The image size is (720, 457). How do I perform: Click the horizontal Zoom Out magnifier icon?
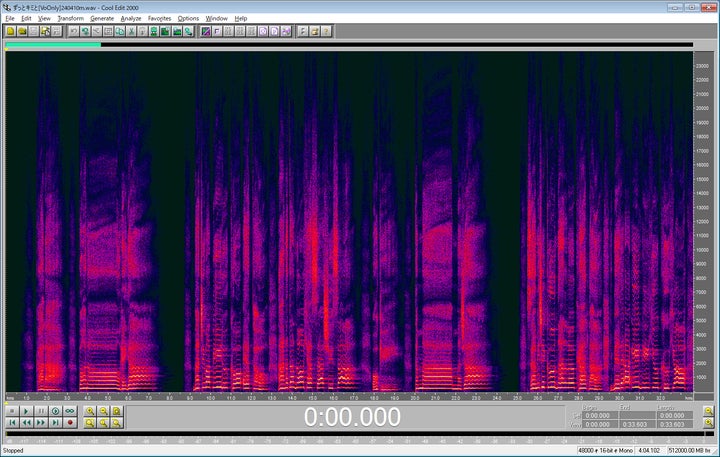(x=104, y=411)
